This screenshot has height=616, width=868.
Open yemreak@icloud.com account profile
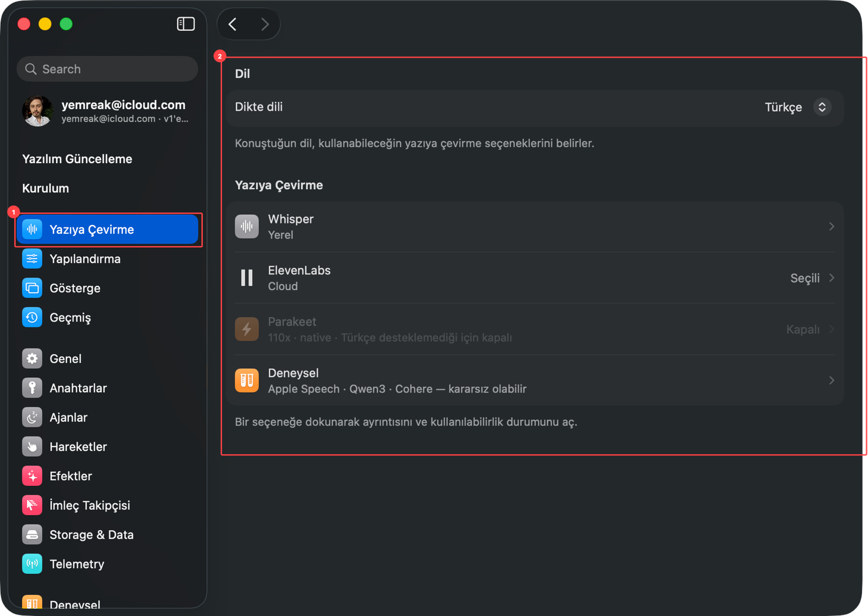[107, 111]
